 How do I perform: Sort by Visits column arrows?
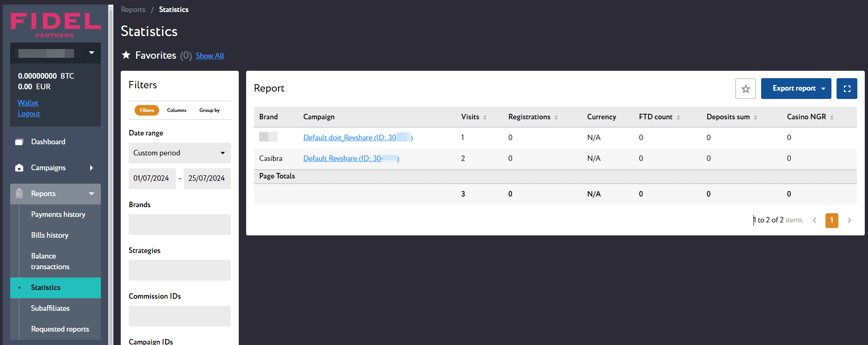(x=485, y=117)
